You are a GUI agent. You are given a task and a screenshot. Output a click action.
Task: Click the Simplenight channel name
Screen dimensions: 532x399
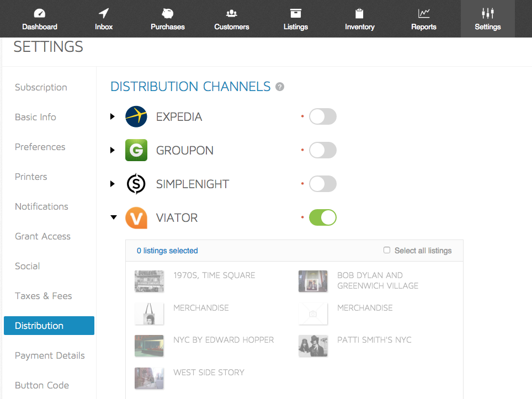click(x=193, y=184)
